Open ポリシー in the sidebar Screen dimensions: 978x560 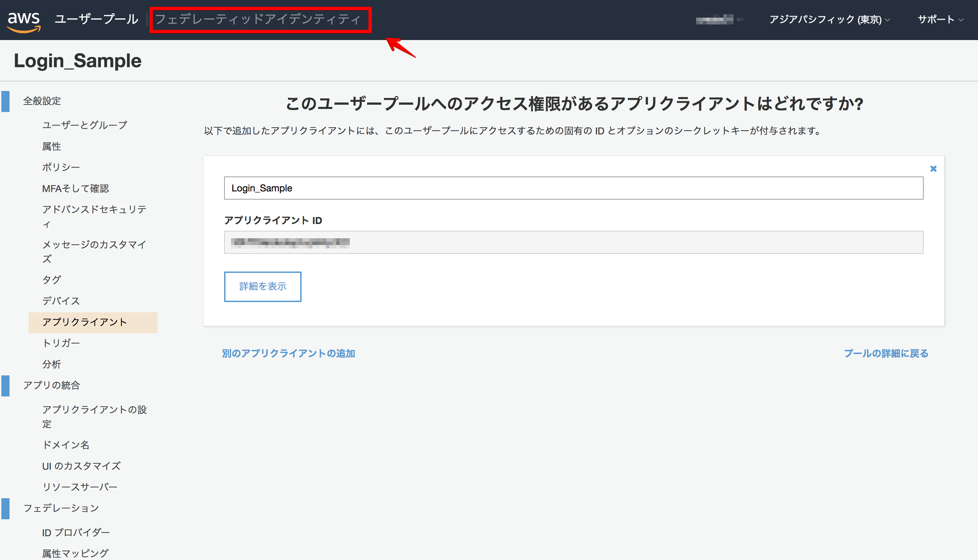click(x=61, y=167)
